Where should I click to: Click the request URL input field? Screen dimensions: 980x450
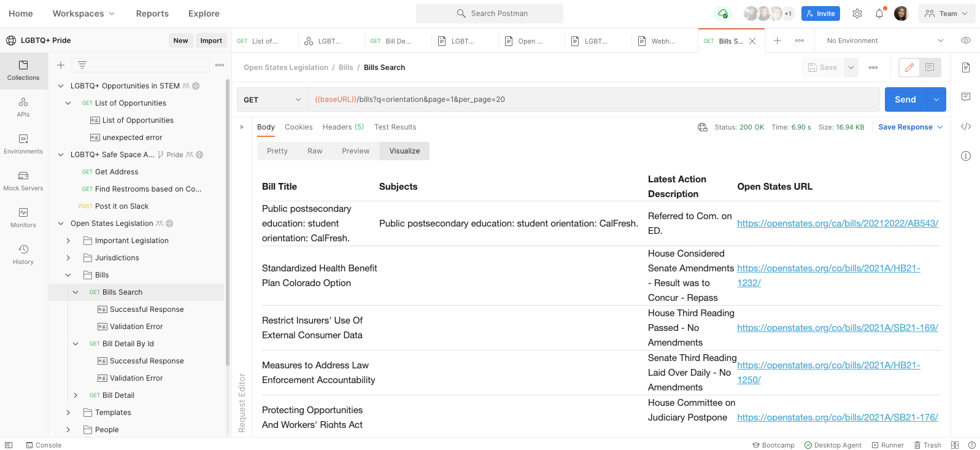pos(594,99)
